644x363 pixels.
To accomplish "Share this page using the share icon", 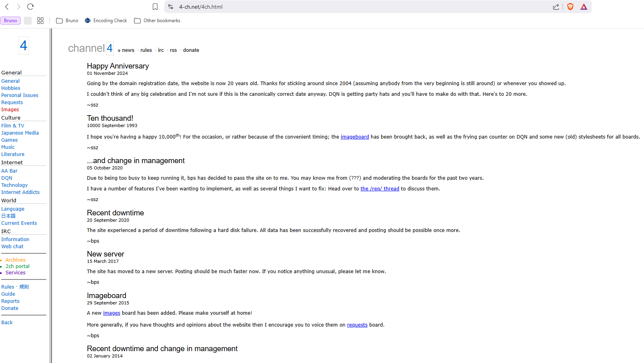I will pyautogui.click(x=556, y=7).
